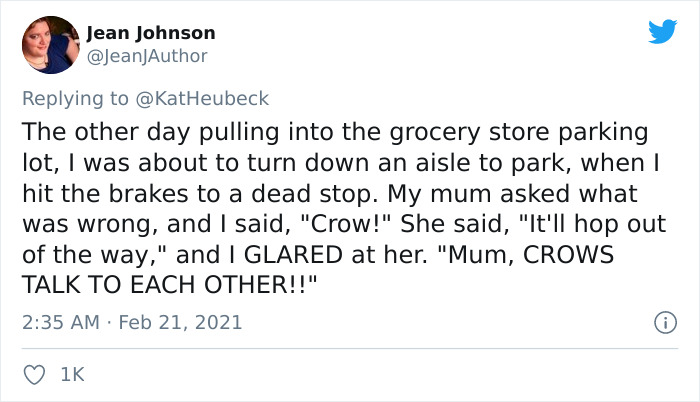Click the capitalized word CROWS

[x=568, y=255]
